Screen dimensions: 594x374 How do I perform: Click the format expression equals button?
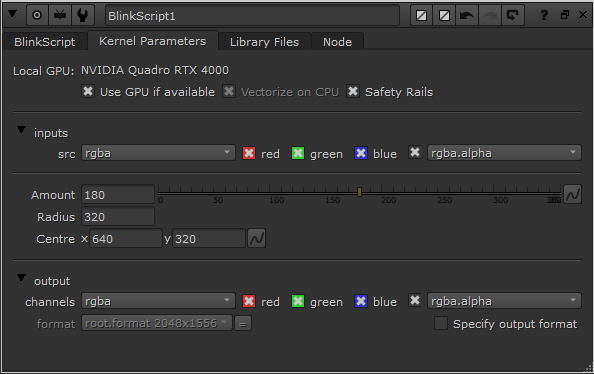coord(243,324)
